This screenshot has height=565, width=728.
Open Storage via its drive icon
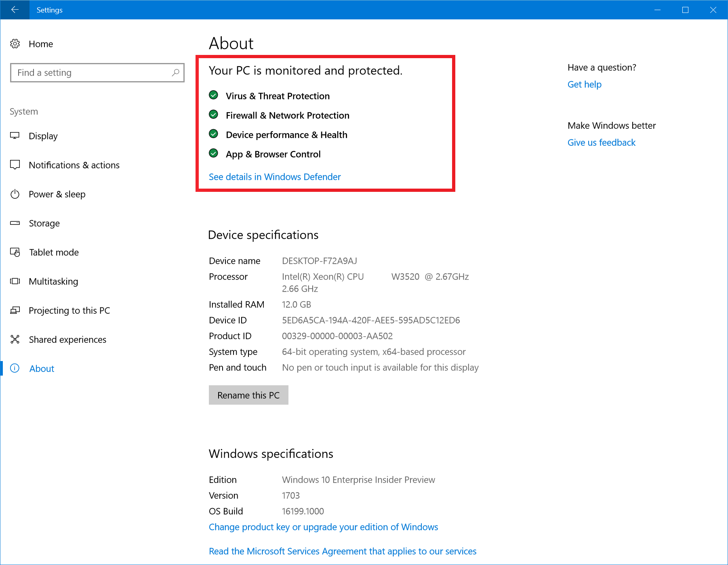coord(15,223)
